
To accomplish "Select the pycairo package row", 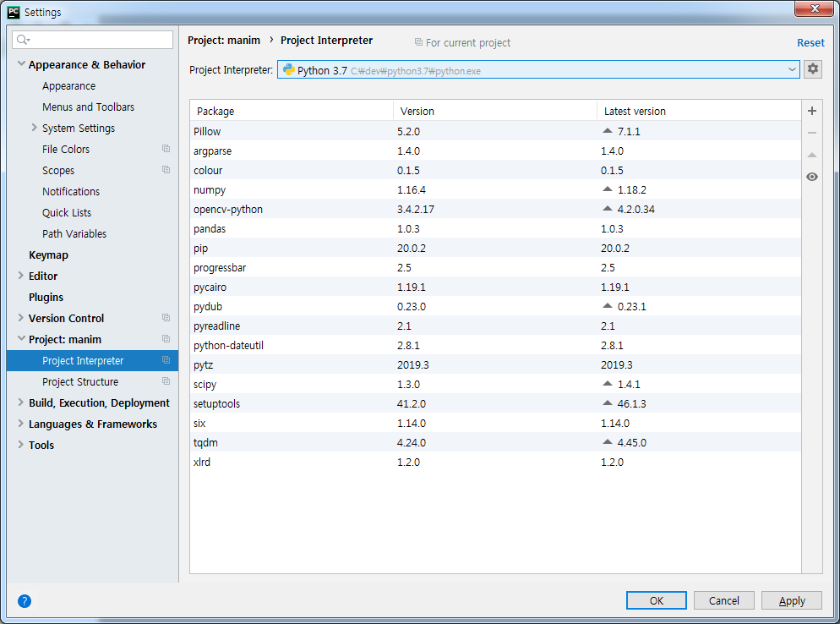I will pyautogui.click(x=495, y=287).
